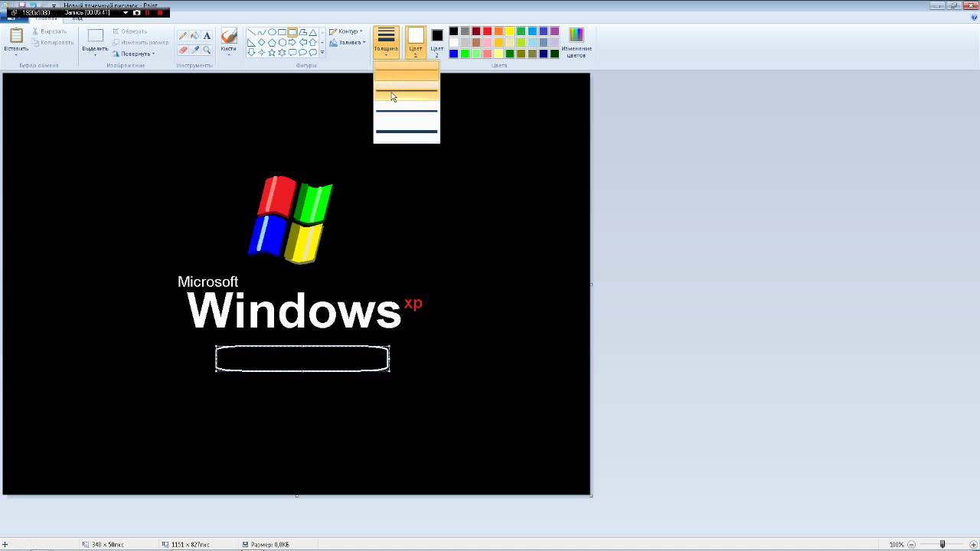Viewport: 980px width, 551px height.
Task: Switch to the Главная ribbon tab
Action: tap(46, 18)
